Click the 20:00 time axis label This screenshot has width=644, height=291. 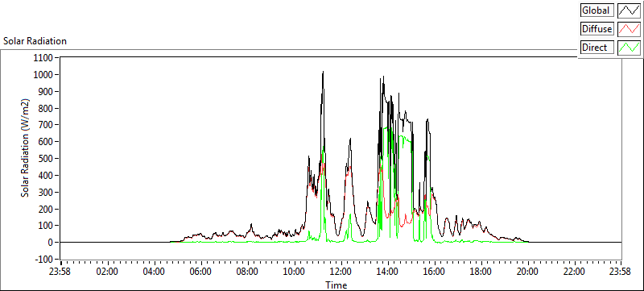(x=528, y=272)
